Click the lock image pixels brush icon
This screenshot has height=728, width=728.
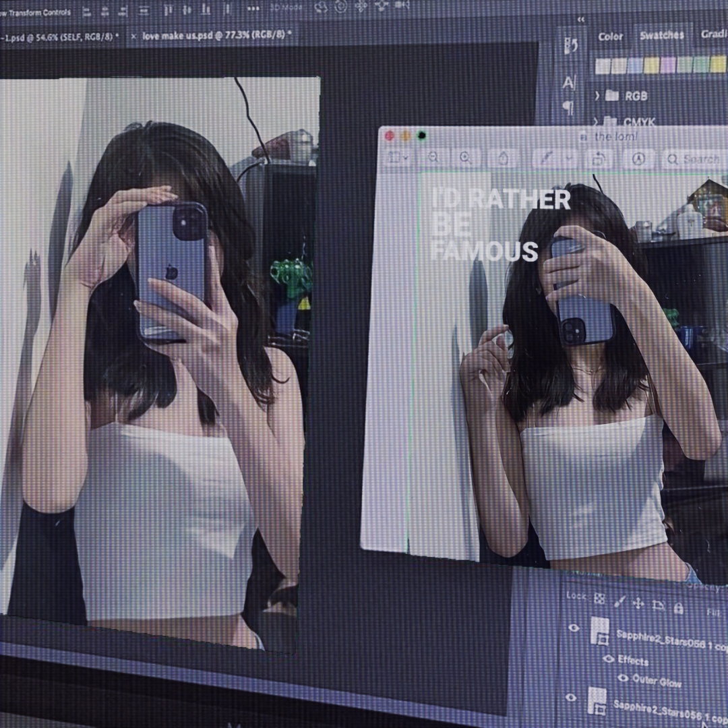tap(619, 601)
